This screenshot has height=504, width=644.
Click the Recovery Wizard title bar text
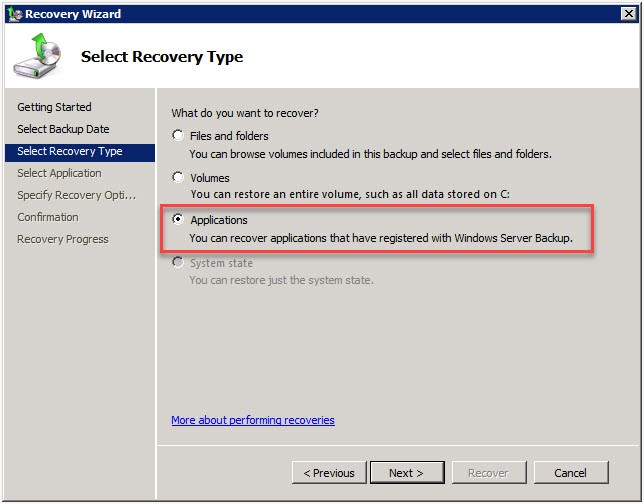pyautogui.click(x=73, y=14)
